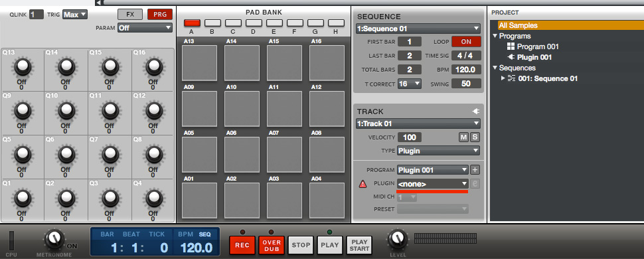Viewport: 644px width, 259px height.
Task: Click the Q14 knob
Action: (x=66, y=66)
